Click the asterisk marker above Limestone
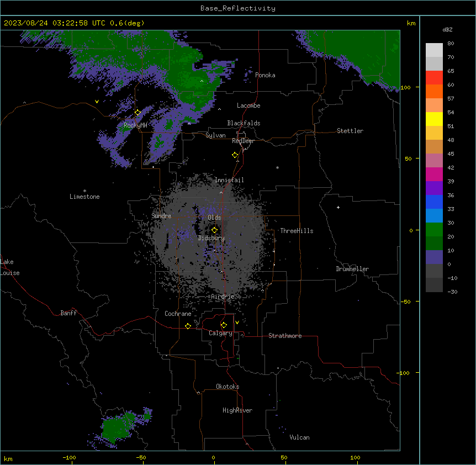The image size is (476, 465). [84, 191]
